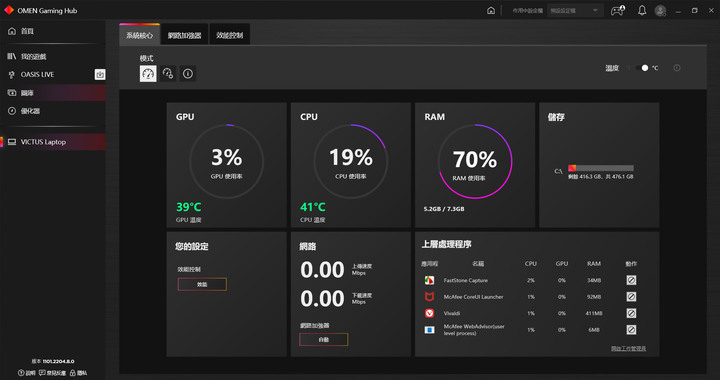720x380 pixels.
Task: Switch to the 效能控制 tab
Action: 230,35
